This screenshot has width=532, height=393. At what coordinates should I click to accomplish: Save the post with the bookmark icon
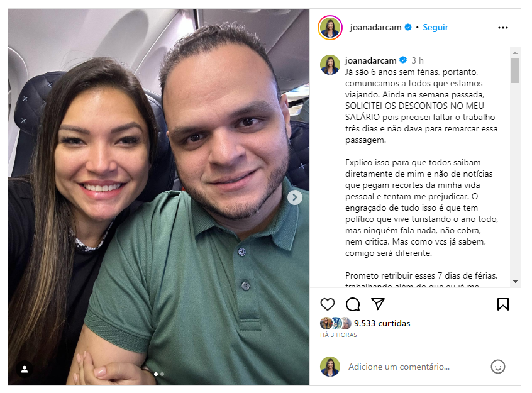tap(503, 304)
